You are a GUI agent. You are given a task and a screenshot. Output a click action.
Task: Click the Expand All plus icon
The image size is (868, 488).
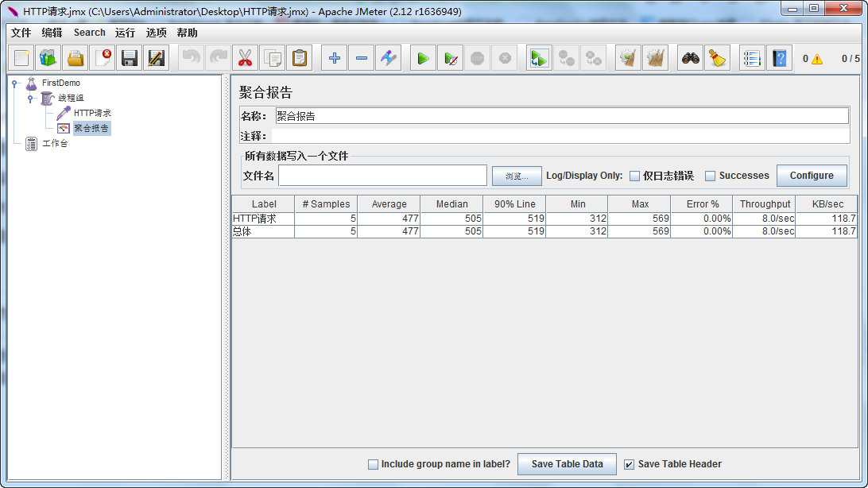click(335, 58)
